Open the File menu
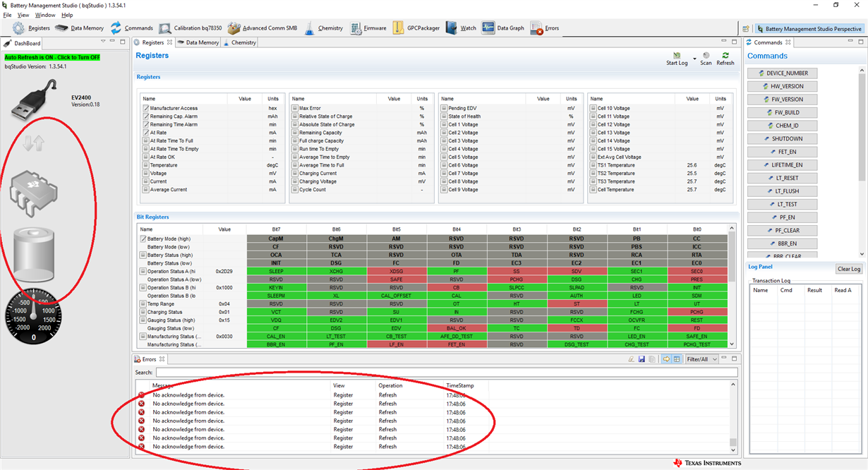 tap(7, 15)
